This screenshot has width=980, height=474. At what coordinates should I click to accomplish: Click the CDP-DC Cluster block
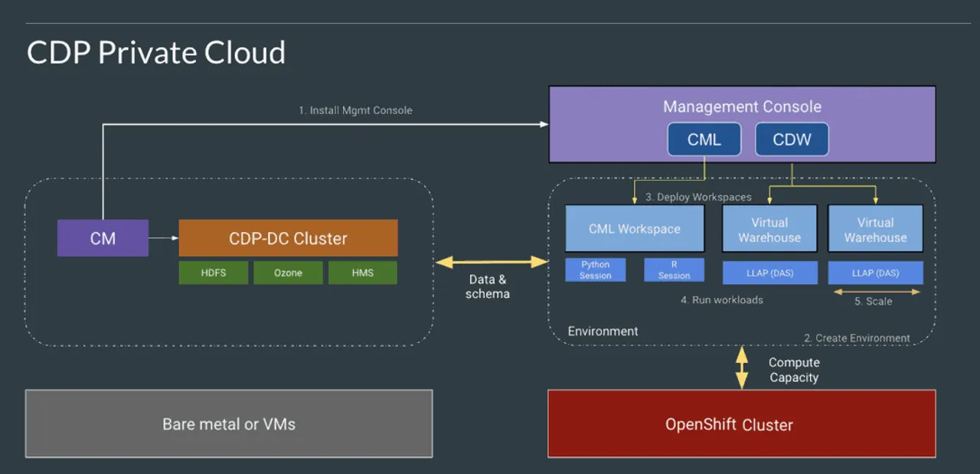point(288,238)
